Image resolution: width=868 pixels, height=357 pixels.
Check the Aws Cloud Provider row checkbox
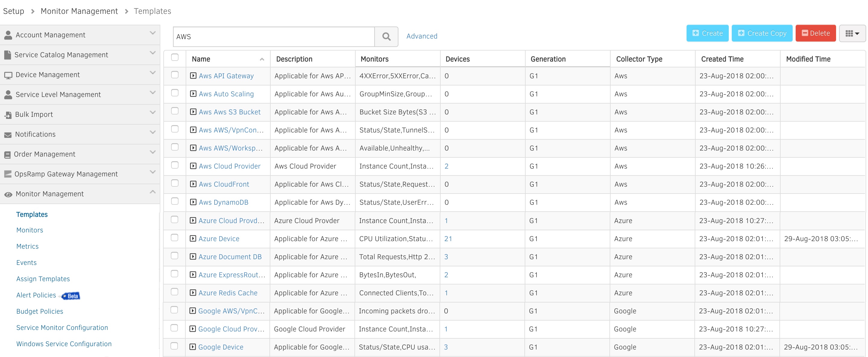[175, 165]
